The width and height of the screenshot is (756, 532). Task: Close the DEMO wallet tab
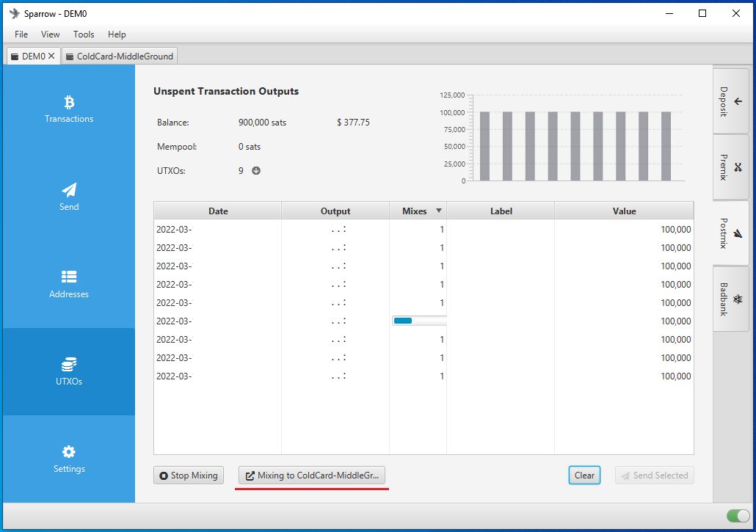pos(51,56)
